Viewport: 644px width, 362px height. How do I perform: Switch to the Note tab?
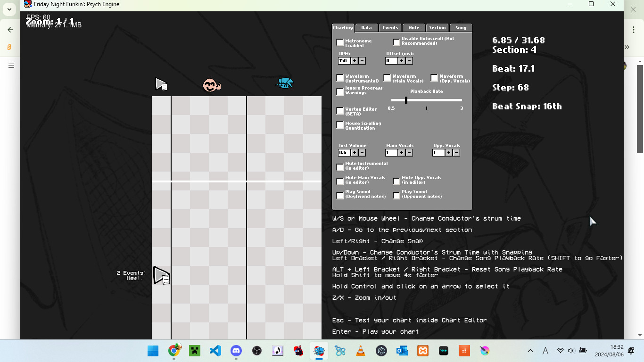pyautogui.click(x=414, y=28)
